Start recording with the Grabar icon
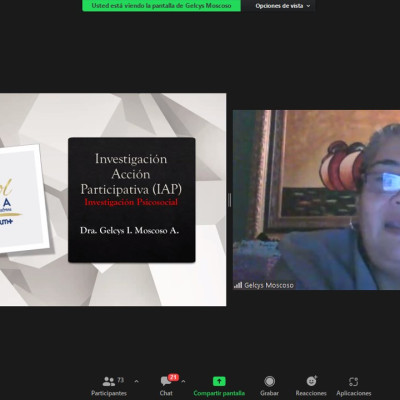The image size is (400, 400). (269, 381)
